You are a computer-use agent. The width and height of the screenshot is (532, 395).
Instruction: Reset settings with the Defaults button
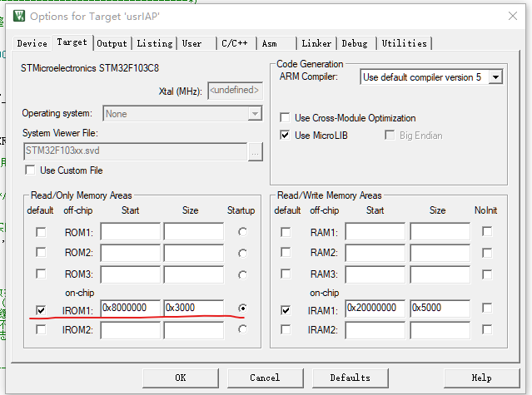tap(351, 378)
